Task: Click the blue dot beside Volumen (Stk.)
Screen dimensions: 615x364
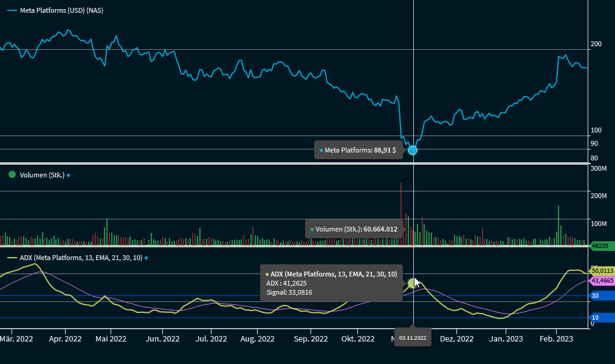Action: point(69,176)
